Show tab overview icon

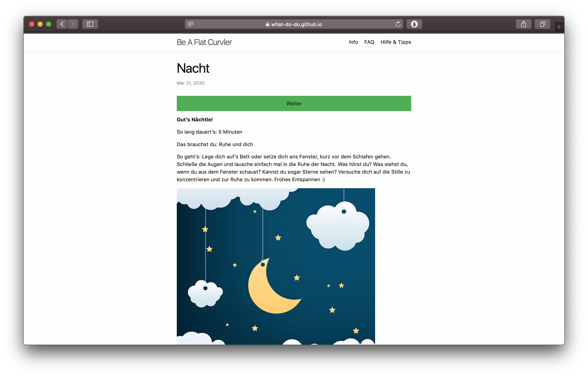tap(542, 24)
